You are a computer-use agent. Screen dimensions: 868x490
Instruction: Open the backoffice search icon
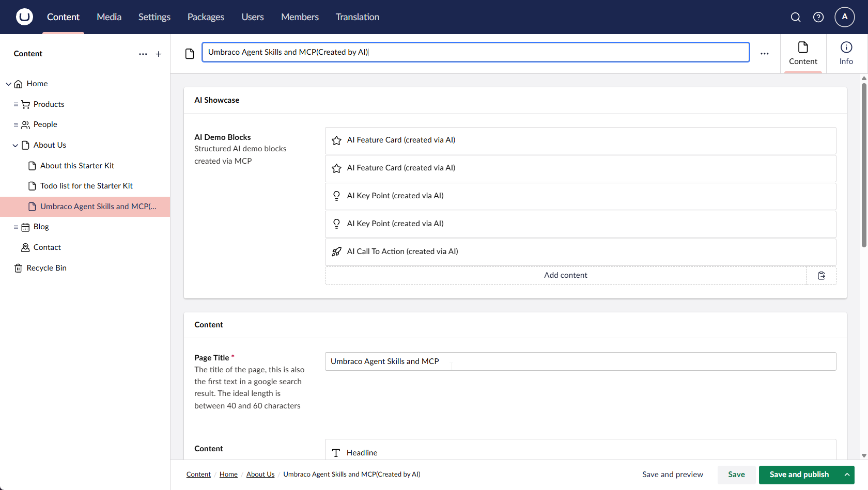796,17
